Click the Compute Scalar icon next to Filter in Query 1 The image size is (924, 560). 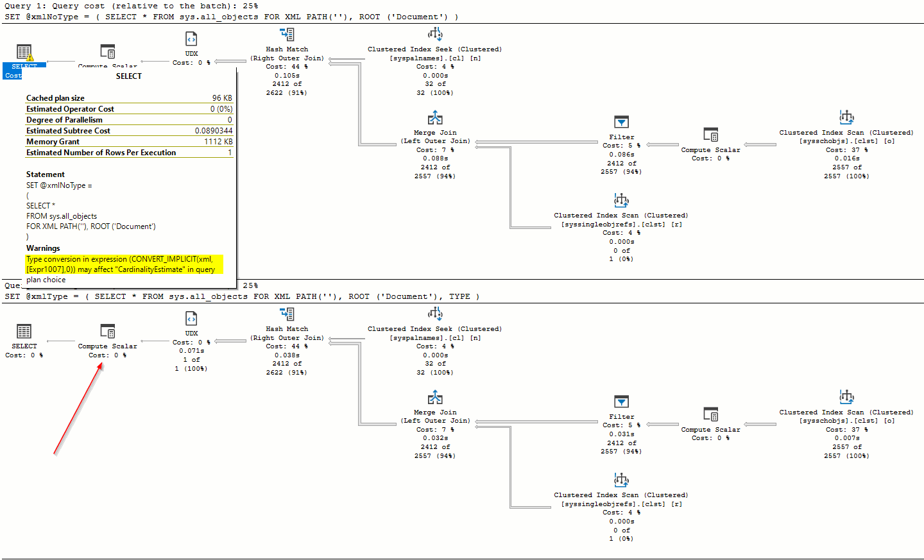710,135
